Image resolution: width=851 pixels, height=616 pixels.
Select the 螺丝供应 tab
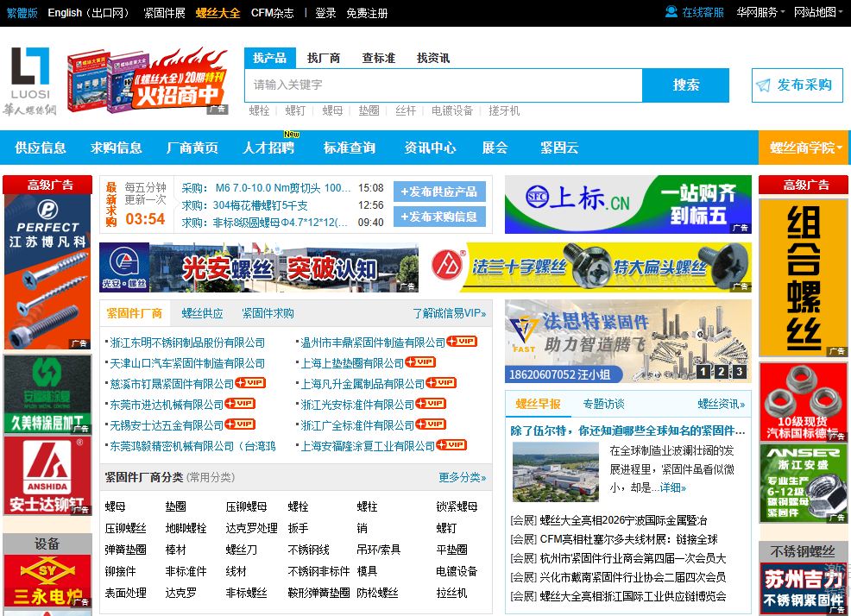(x=202, y=313)
